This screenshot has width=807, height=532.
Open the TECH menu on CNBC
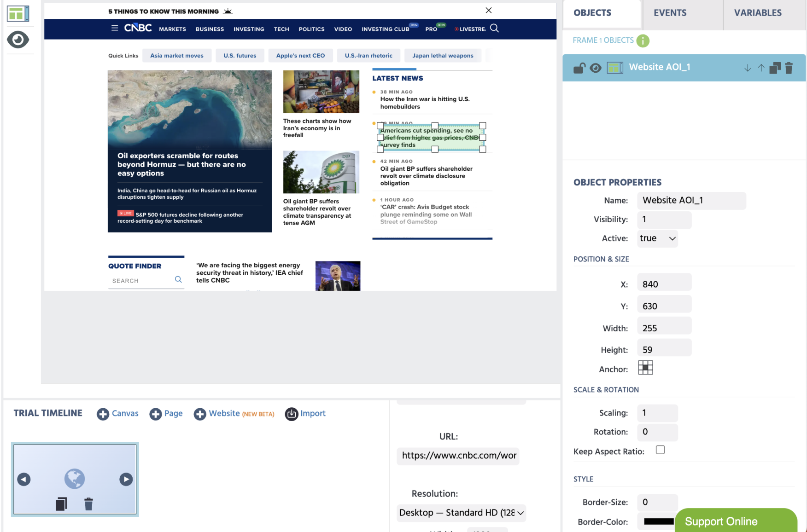tap(281, 29)
